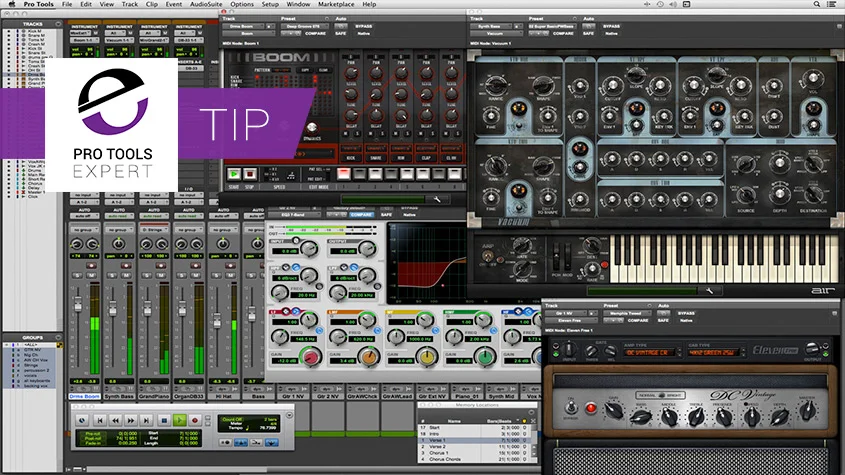
Task: Click the Stop button in the Transport window
Action: [x=164, y=419]
